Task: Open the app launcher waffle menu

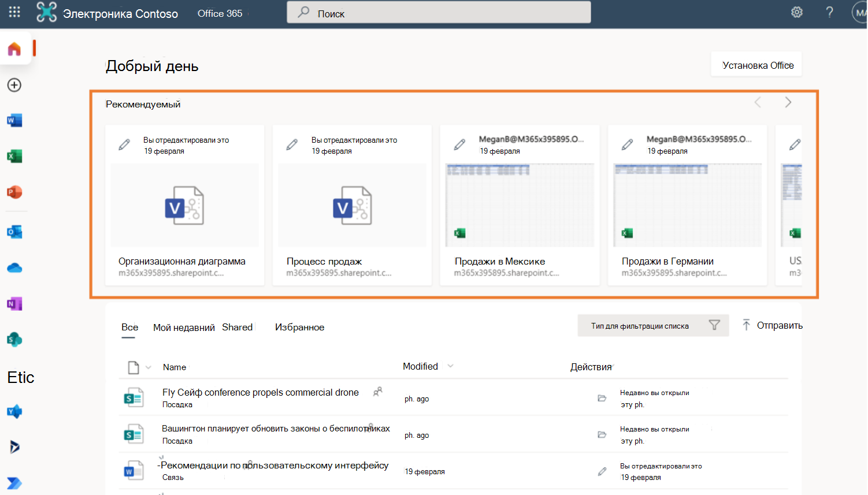Action: coord(14,12)
